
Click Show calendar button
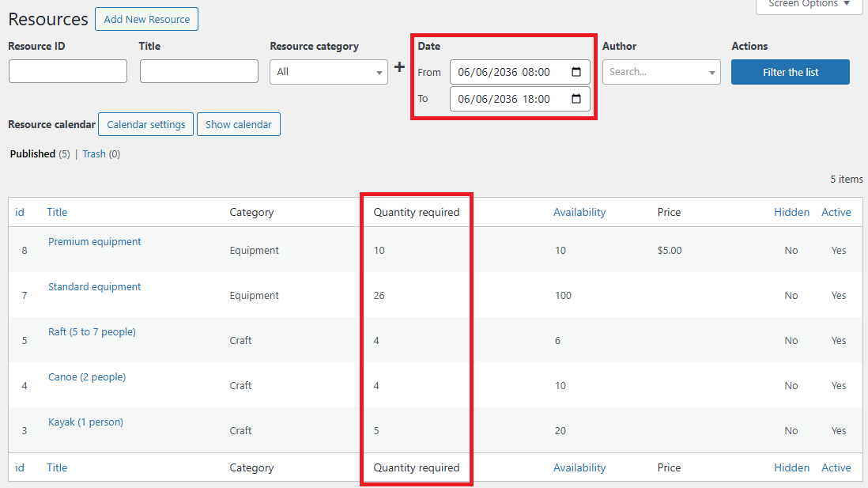tap(239, 125)
